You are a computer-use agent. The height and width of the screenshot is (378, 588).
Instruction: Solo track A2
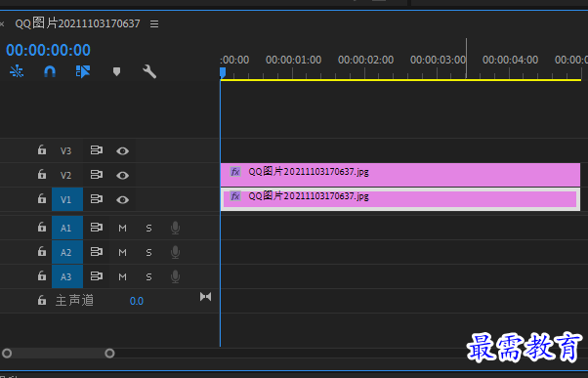coord(148,252)
